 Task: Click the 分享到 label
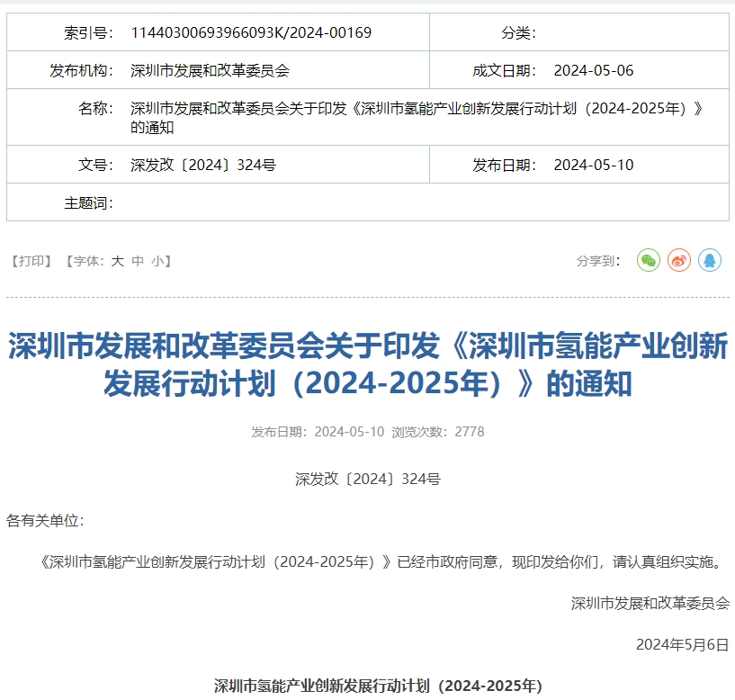click(598, 261)
